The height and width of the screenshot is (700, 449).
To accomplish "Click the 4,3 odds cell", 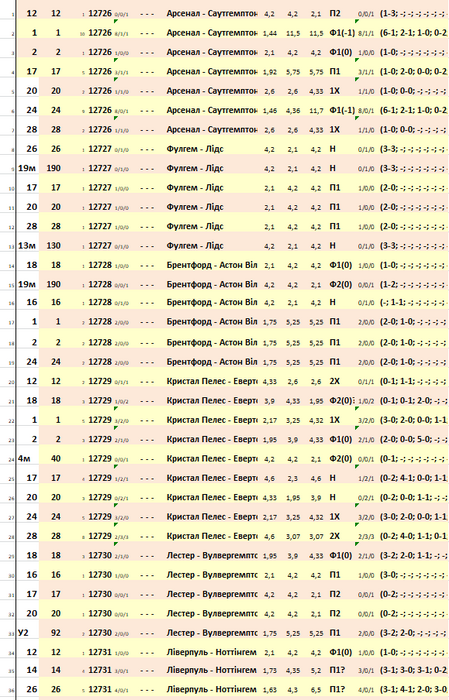I will 293,690.
